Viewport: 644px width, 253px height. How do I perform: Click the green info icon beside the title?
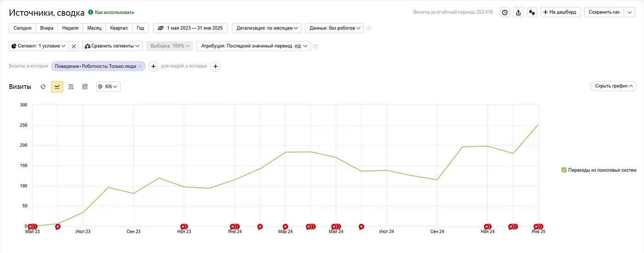click(91, 12)
